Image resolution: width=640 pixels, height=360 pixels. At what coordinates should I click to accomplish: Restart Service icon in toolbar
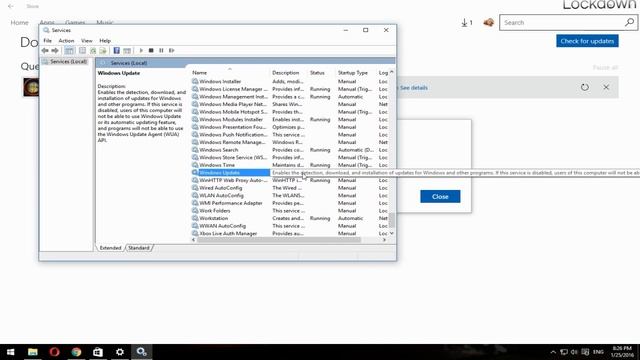point(171,51)
